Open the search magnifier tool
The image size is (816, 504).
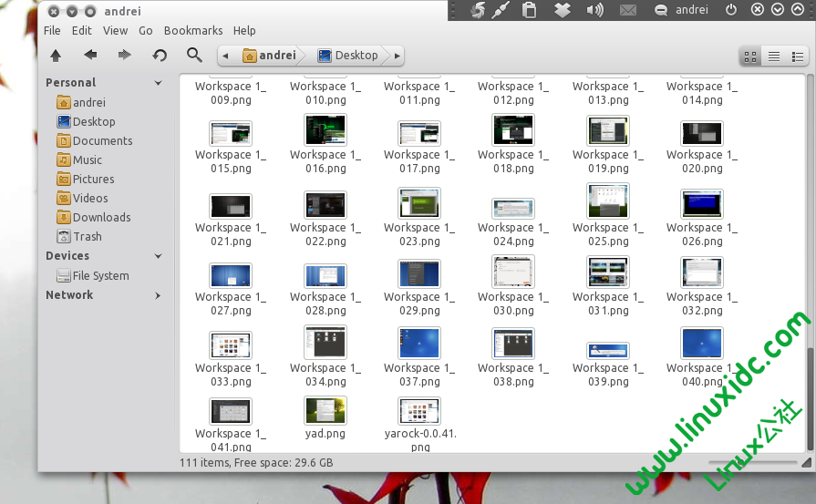[x=194, y=56]
